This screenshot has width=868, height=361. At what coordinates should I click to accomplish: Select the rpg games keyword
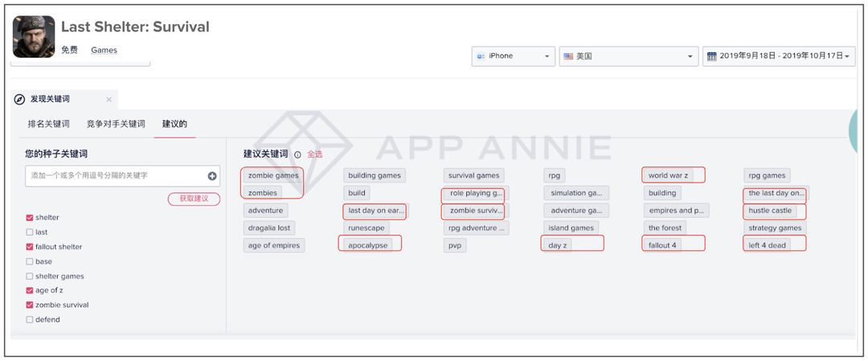(x=767, y=175)
